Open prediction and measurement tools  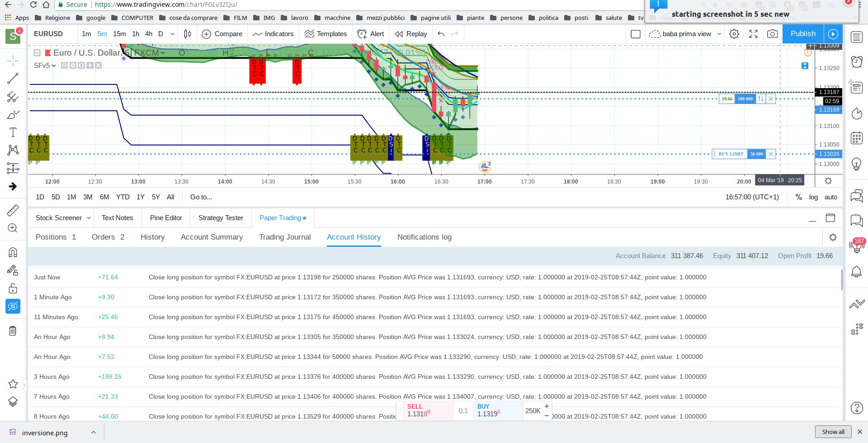(13, 168)
